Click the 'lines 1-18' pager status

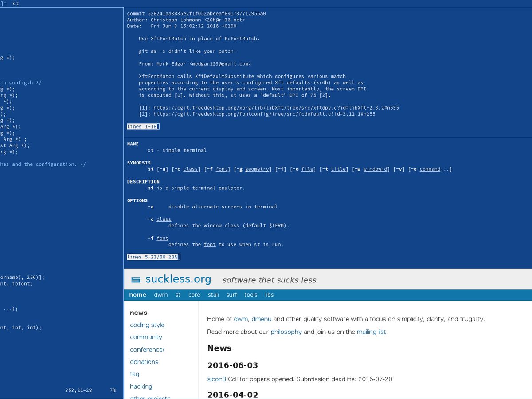(143, 127)
